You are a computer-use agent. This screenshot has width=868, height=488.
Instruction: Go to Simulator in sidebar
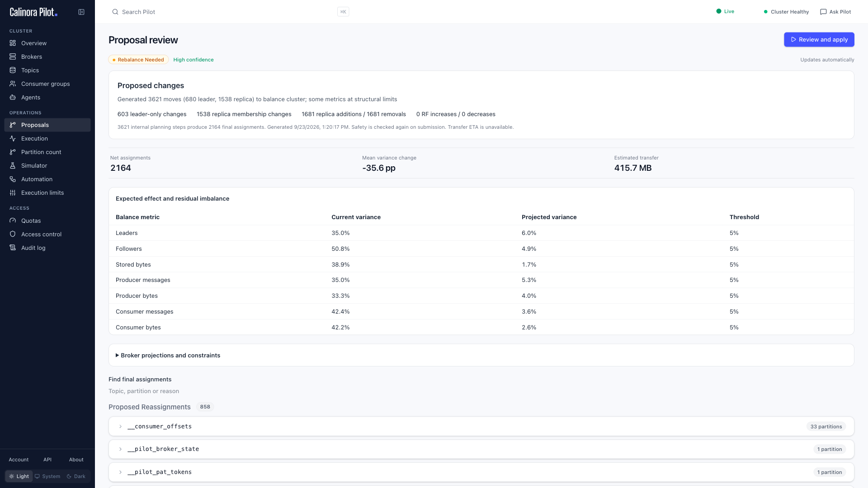tap(47, 165)
